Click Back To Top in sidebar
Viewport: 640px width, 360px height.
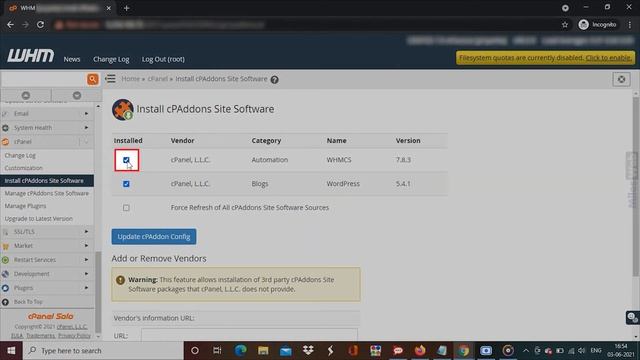[x=28, y=302]
